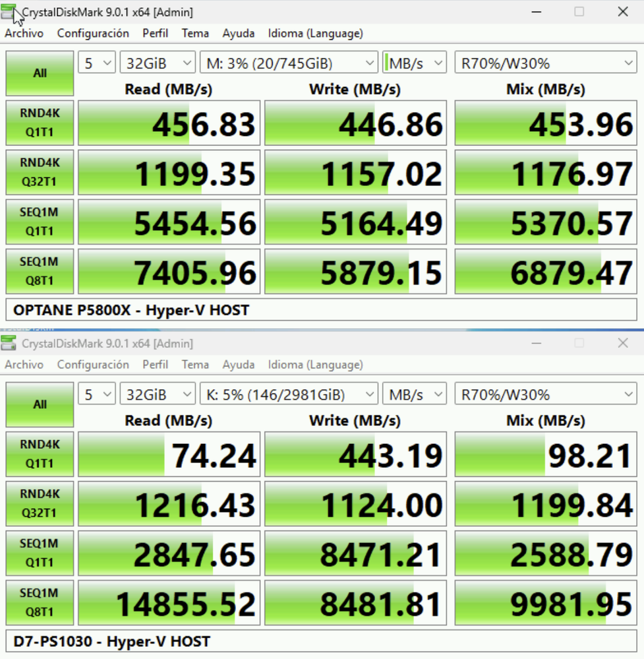Open Configuración menu in the OPTANE P5800X window
The height and width of the screenshot is (659, 644).
coord(93,33)
